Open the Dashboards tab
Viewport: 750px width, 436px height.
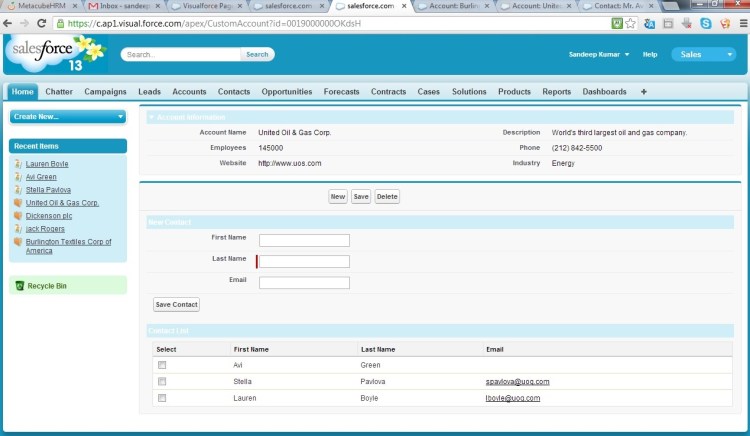(604, 92)
